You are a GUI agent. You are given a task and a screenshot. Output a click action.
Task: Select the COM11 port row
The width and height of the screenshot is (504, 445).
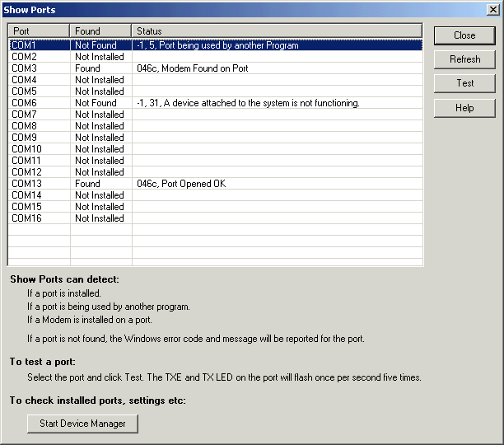[216, 161]
